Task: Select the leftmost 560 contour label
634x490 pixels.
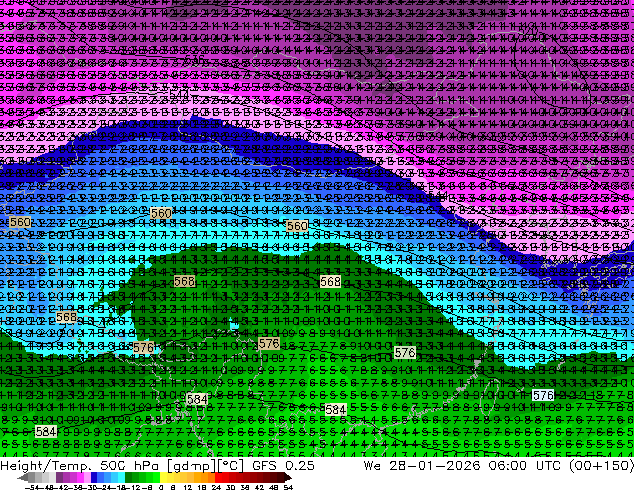Action: point(20,222)
